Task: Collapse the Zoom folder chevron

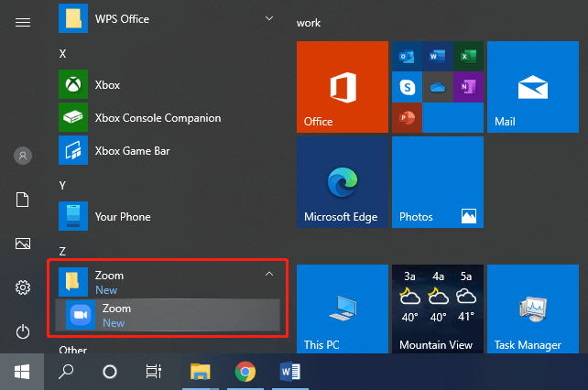Action: [269, 274]
